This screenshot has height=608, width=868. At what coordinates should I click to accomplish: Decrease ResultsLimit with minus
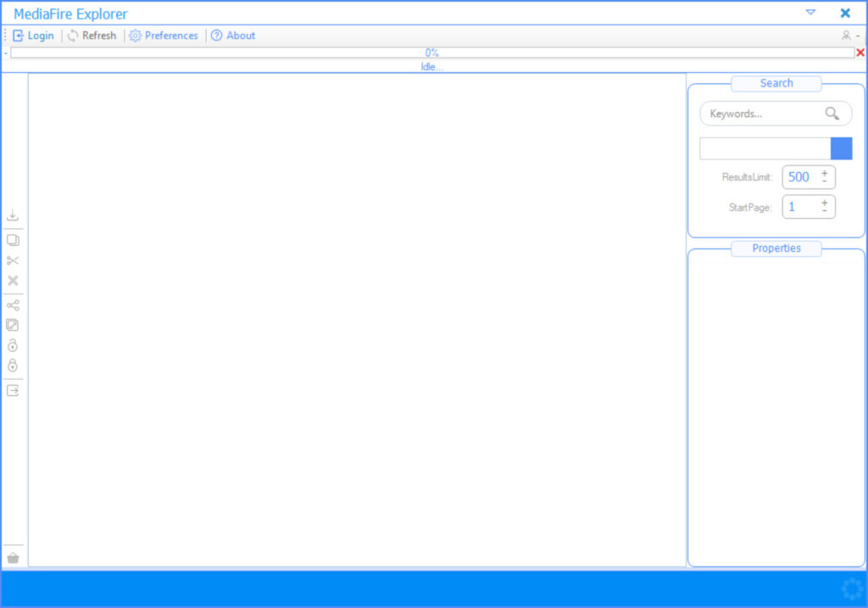(x=824, y=181)
